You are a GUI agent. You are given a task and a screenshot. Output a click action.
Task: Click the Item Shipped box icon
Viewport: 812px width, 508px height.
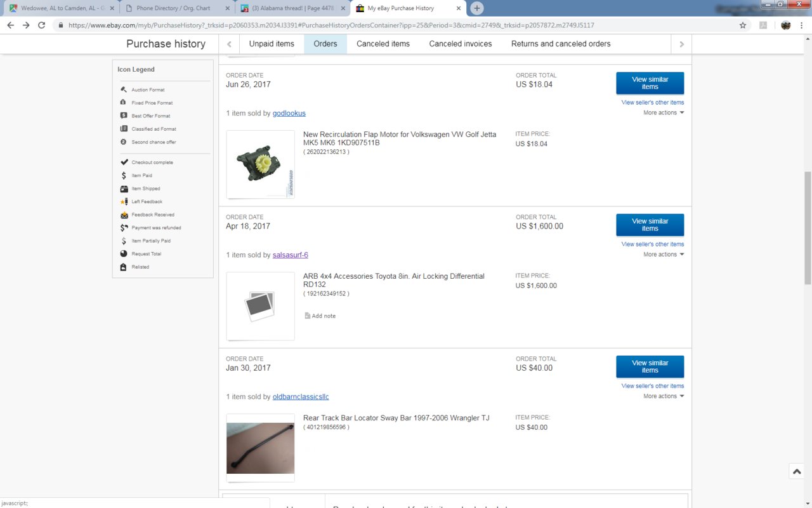click(x=124, y=189)
